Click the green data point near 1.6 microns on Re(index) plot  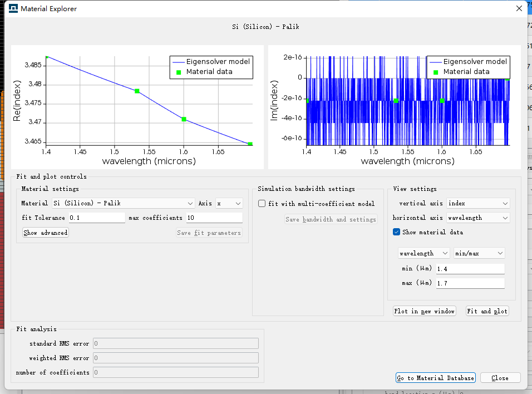click(x=184, y=119)
